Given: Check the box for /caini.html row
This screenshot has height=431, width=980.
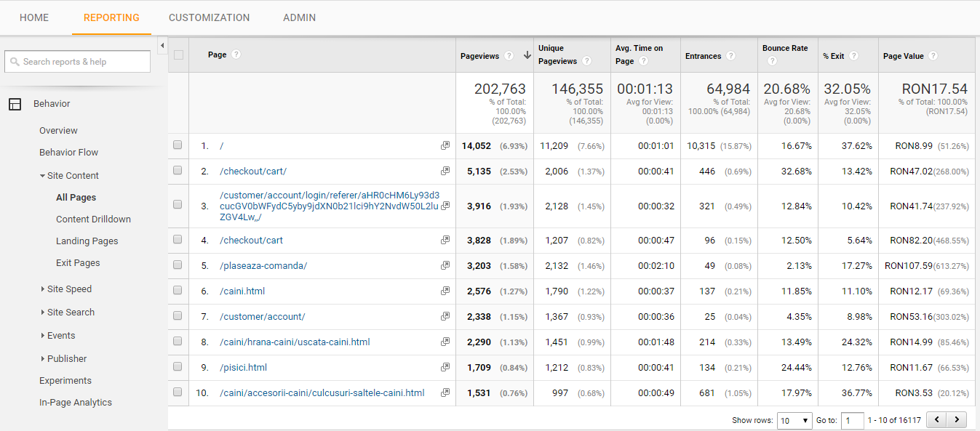Looking at the screenshot, I should pyautogui.click(x=178, y=291).
